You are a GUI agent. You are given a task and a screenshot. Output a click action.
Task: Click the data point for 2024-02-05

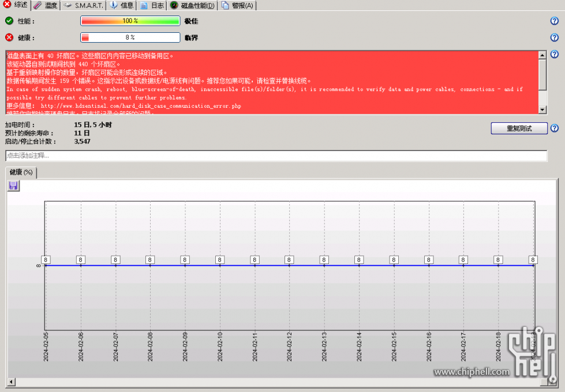pyautogui.click(x=46, y=265)
